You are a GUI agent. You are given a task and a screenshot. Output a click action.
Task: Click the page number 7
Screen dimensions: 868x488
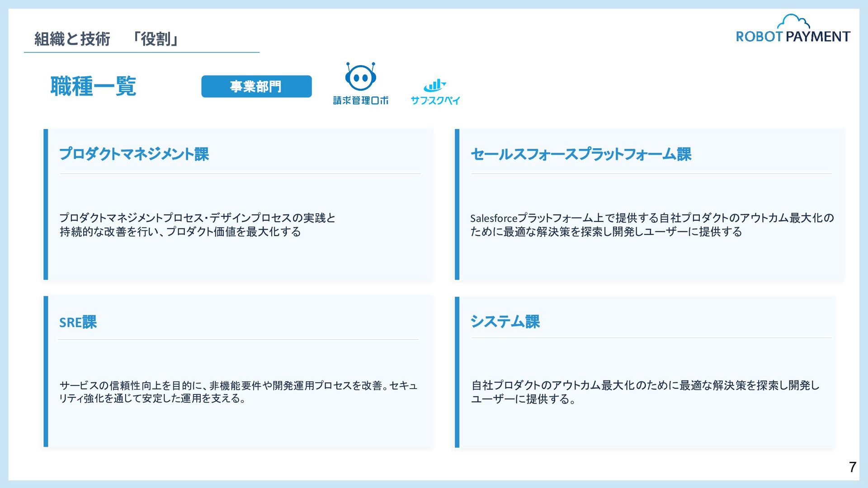pos(852,467)
